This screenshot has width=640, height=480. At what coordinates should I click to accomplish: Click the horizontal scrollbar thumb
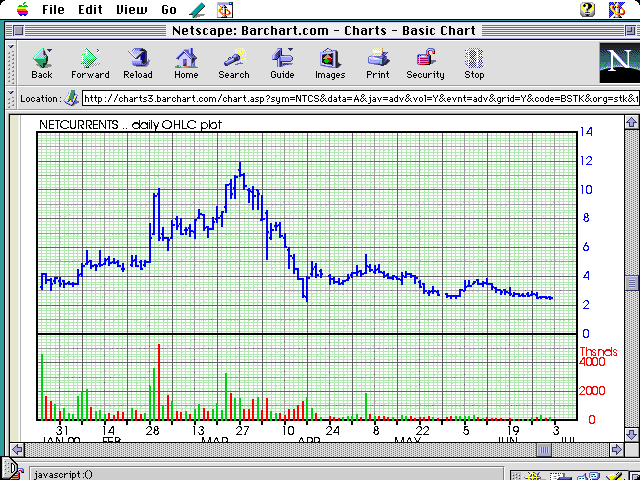(x=544, y=449)
